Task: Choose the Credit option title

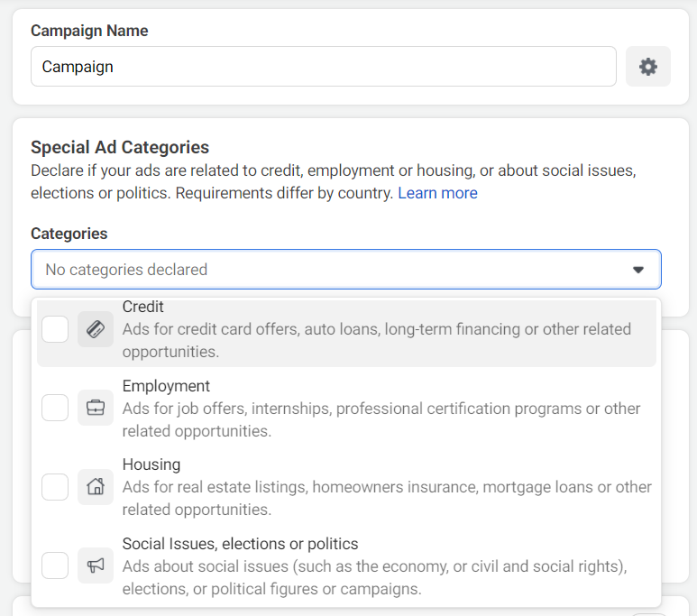Action: click(143, 308)
